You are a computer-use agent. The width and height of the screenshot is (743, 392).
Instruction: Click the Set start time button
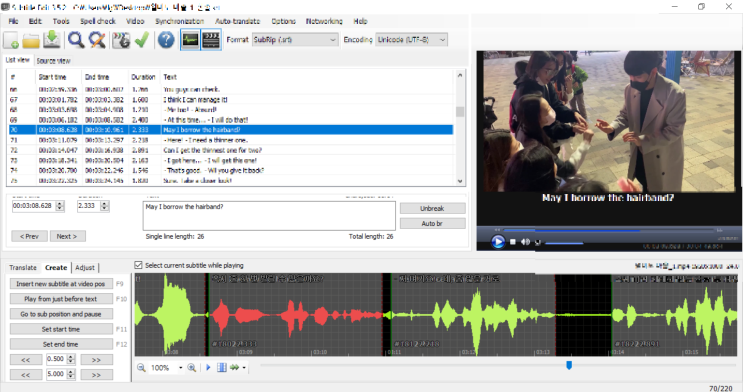[61, 329]
